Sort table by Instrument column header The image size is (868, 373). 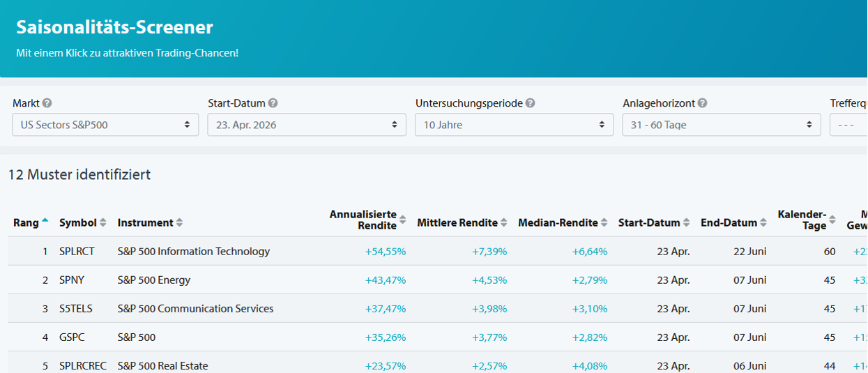click(x=145, y=223)
